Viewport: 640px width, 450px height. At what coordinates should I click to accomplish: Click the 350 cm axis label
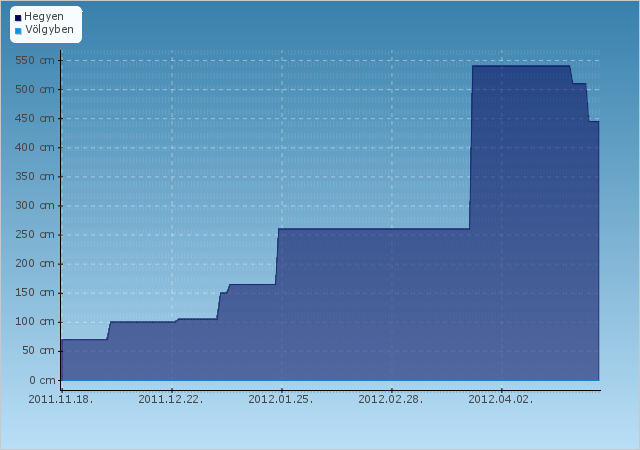[x=35, y=176]
